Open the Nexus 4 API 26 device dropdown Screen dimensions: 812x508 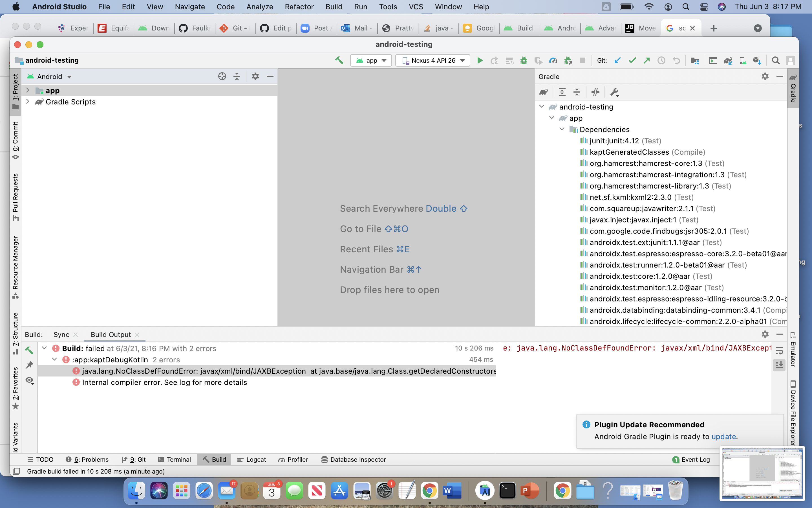433,60
